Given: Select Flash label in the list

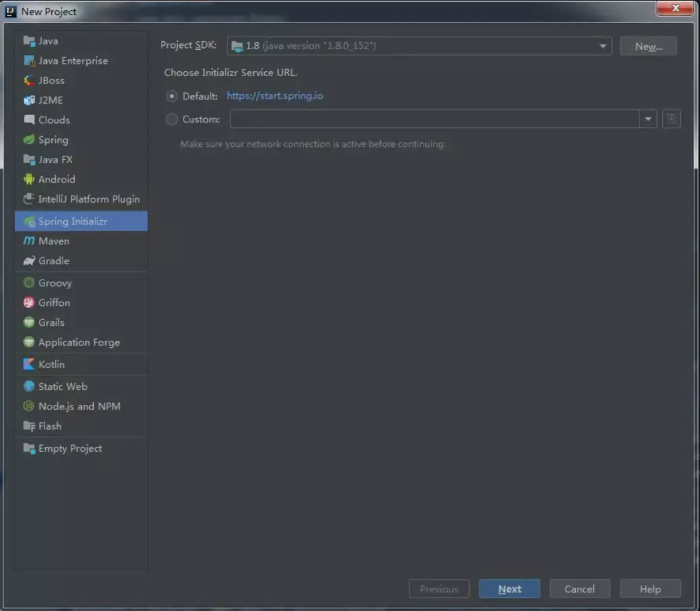Looking at the screenshot, I should click(x=50, y=426).
